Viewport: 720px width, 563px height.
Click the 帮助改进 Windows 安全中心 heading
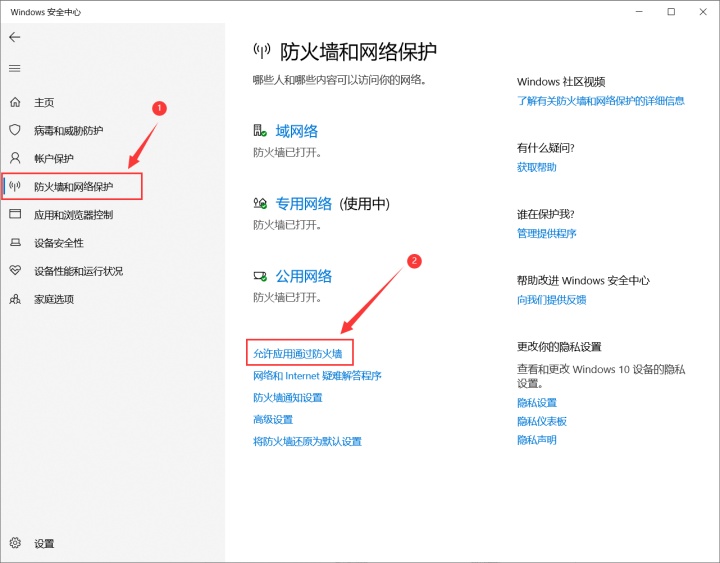point(583,280)
